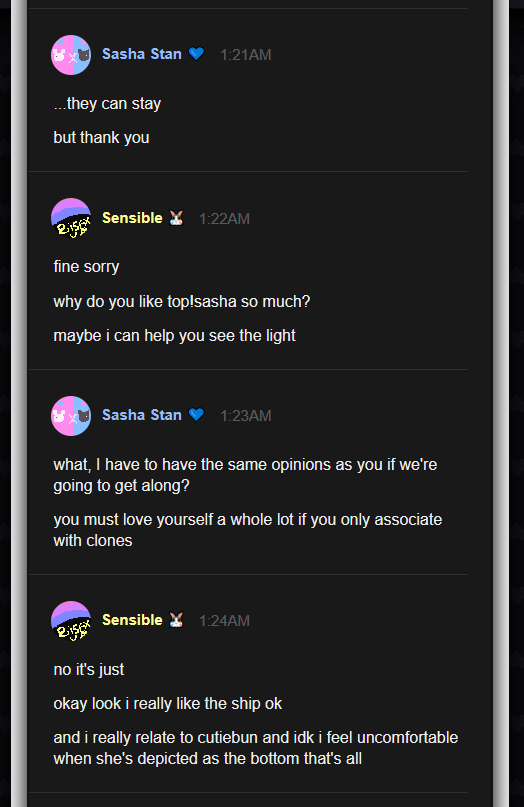Click the bunny emoji icon by the 1:22AM post

click(x=177, y=218)
